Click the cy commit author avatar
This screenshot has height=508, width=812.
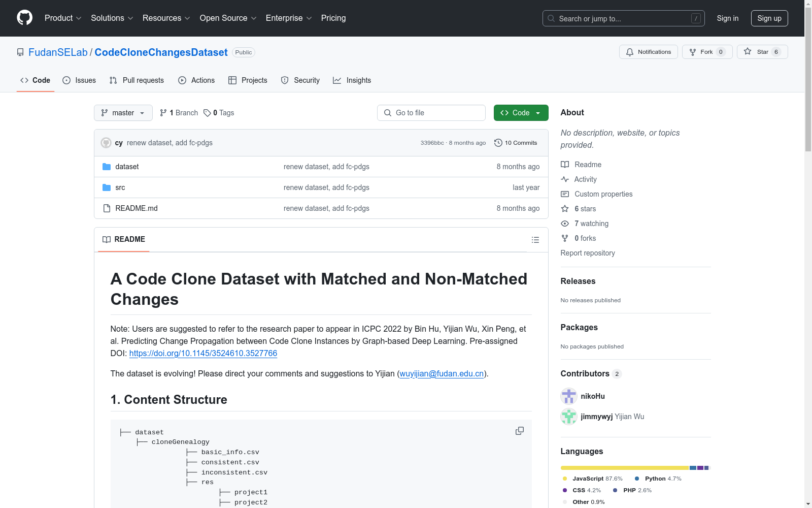106,143
